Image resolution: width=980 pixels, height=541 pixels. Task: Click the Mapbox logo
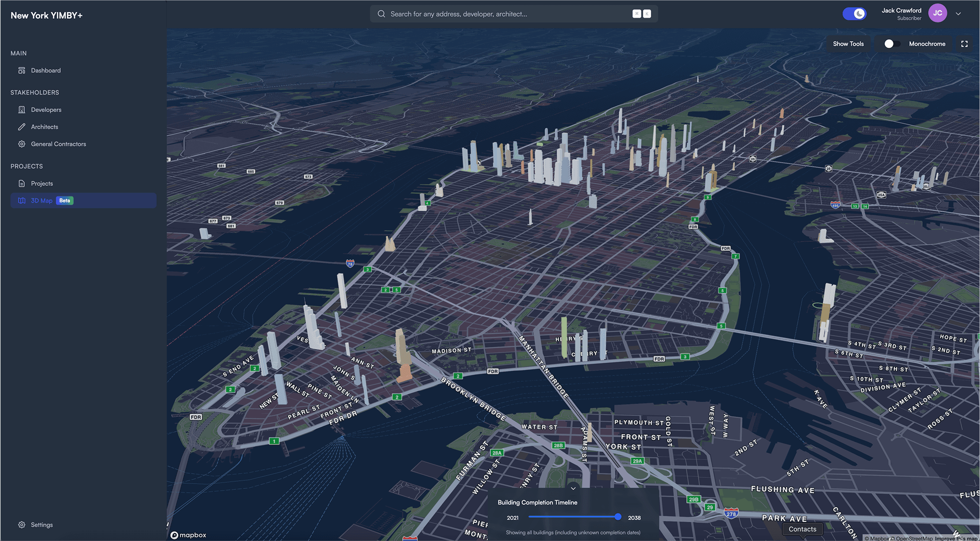coord(188,535)
